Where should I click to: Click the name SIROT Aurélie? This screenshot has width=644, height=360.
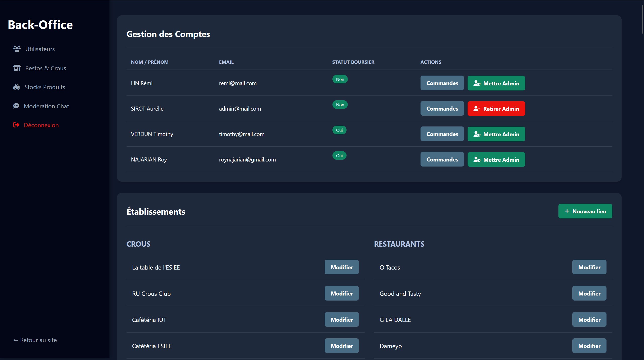coord(147,109)
